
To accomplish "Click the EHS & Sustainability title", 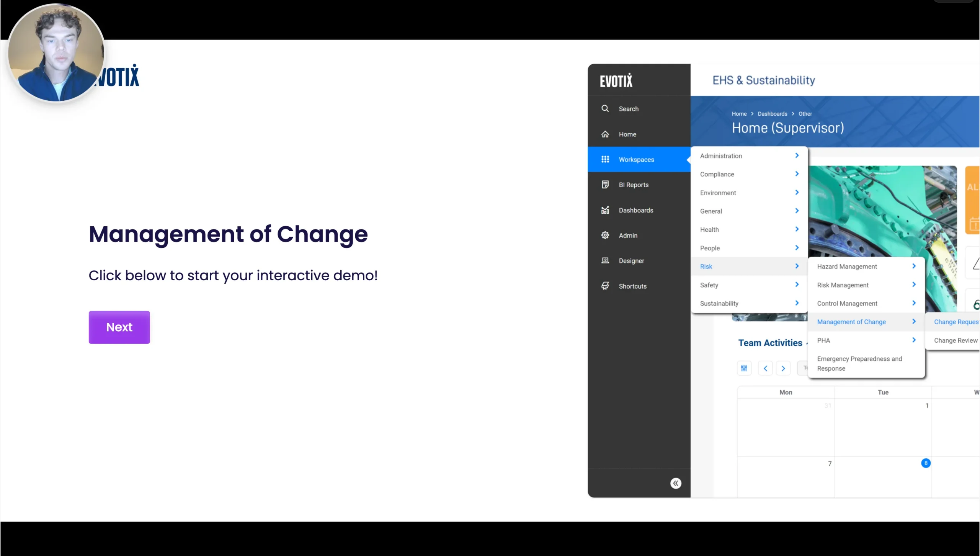I will [764, 80].
